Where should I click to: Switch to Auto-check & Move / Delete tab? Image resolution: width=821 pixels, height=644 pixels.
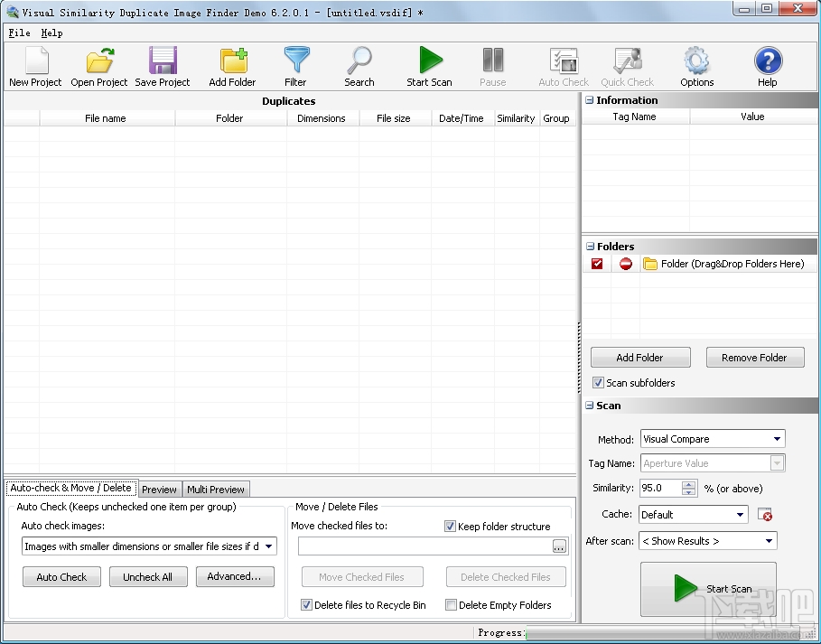coord(71,488)
